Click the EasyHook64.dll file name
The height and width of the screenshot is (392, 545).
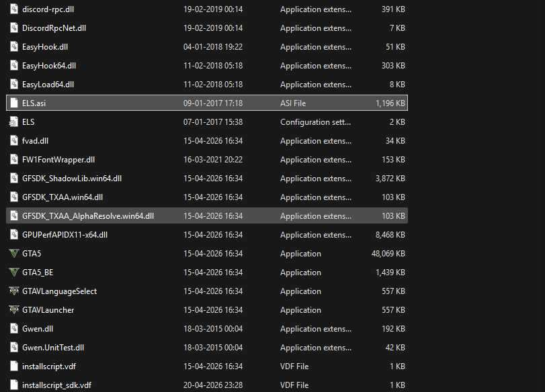pyautogui.click(x=49, y=66)
